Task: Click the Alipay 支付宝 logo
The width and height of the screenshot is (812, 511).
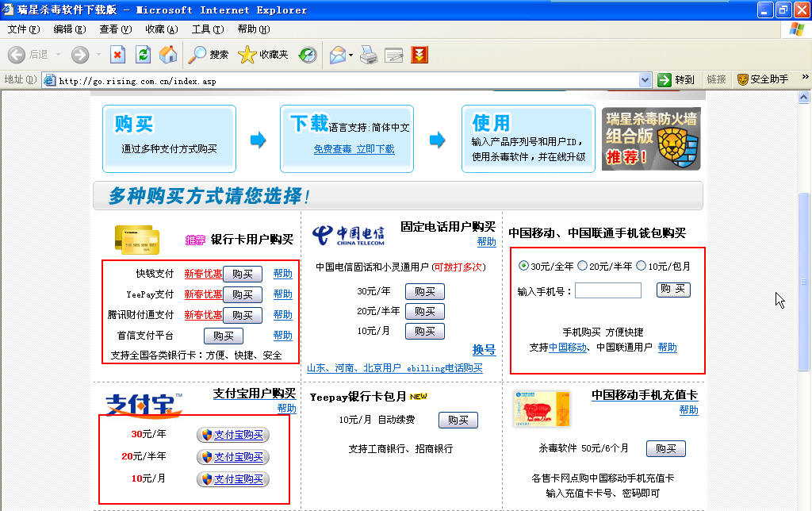Action: [x=144, y=405]
